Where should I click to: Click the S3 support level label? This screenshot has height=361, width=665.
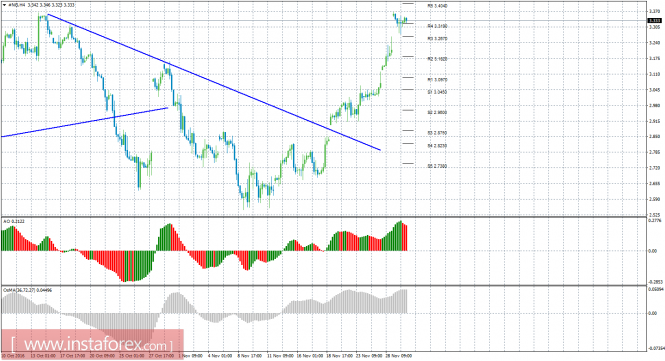pos(437,133)
